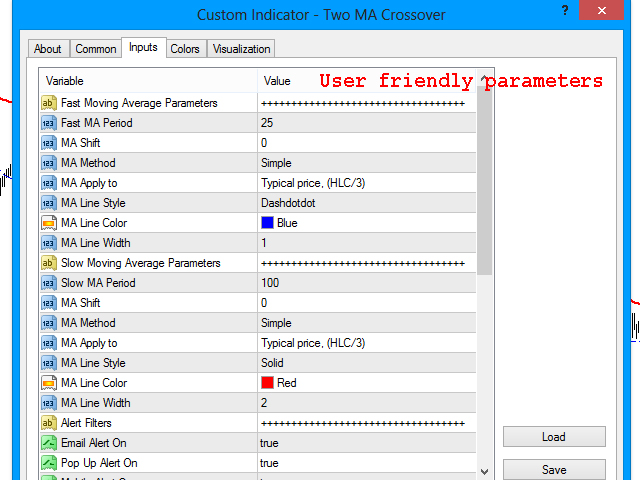Click the 123 icon of MA Line Width row valued 2
The width and height of the screenshot is (640, 480).
click(x=49, y=403)
